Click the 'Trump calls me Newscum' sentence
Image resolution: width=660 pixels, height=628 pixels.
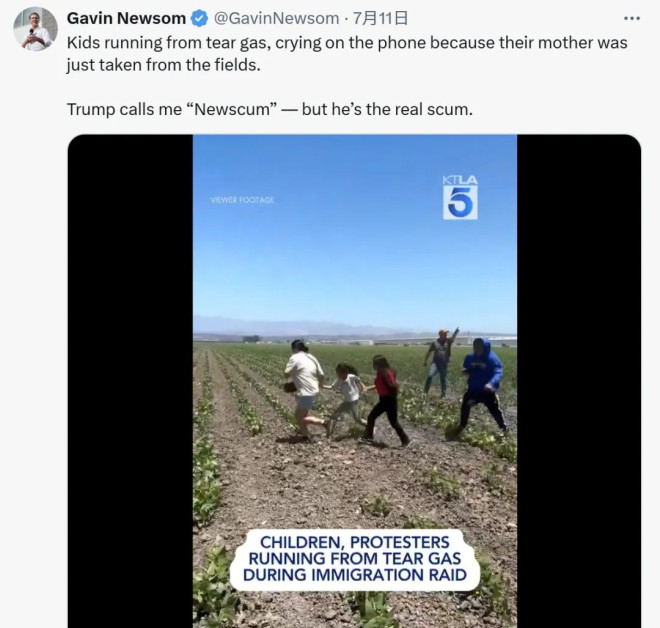click(269, 109)
